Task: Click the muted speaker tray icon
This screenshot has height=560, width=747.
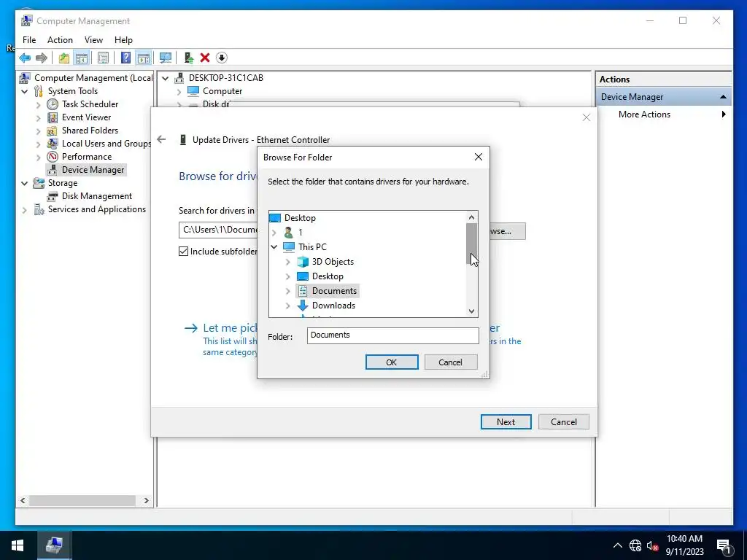Action: [652, 545]
